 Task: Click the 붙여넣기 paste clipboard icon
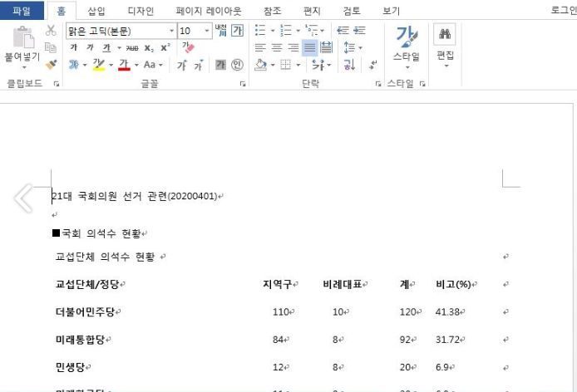(23, 37)
